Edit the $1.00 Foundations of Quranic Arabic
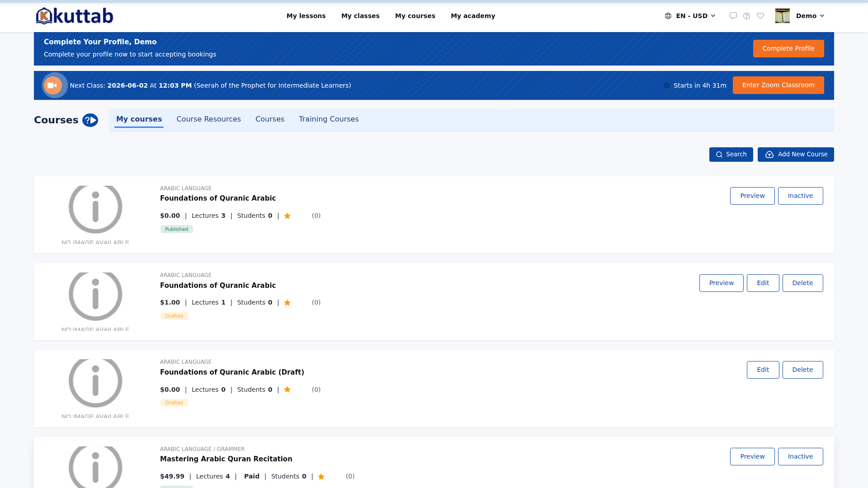The image size is (868, 488). point(763,283)
